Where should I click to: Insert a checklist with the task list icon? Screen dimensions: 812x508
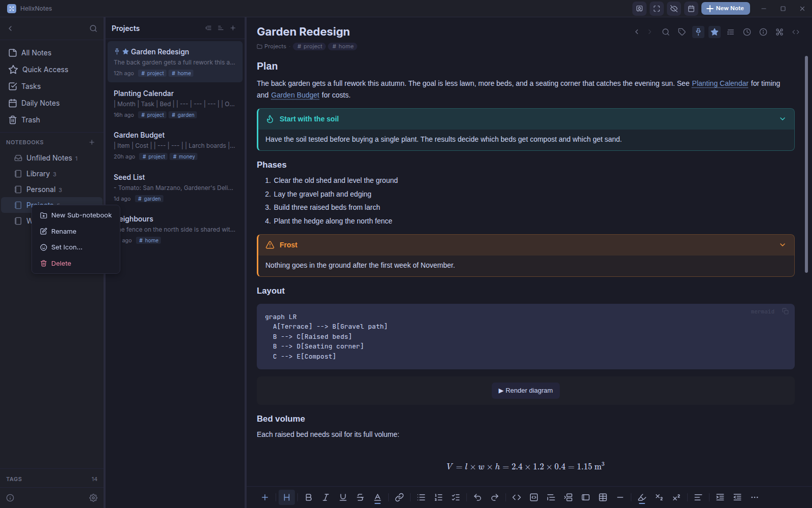(456, 497)
